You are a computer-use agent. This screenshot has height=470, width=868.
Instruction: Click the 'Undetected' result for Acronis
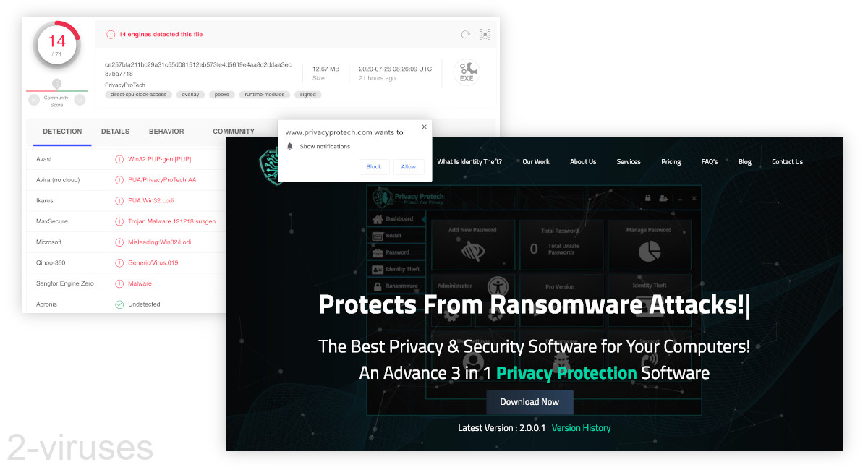[144, 304]
